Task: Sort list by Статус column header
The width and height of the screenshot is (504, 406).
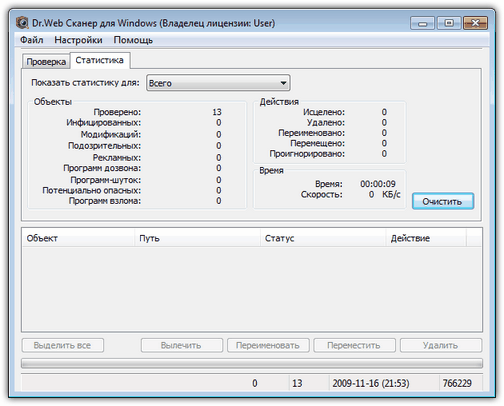Action: tap(323, 238)
